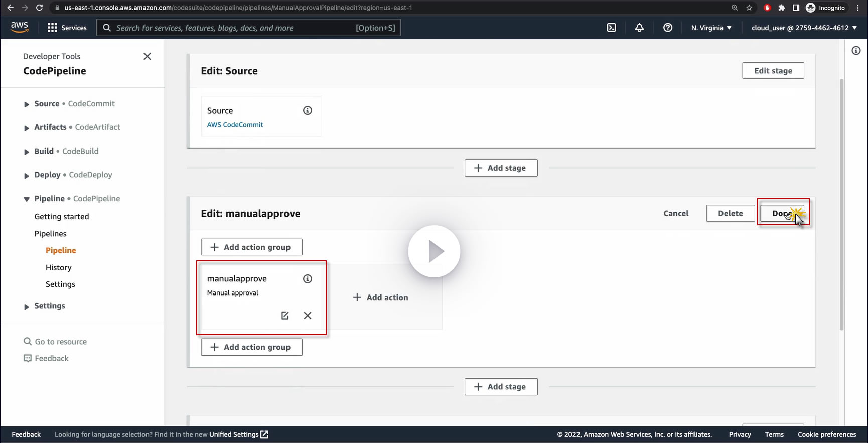Open AWS CloudShell terminal icon
Viewport: 868px width, 443px height.
611,28
